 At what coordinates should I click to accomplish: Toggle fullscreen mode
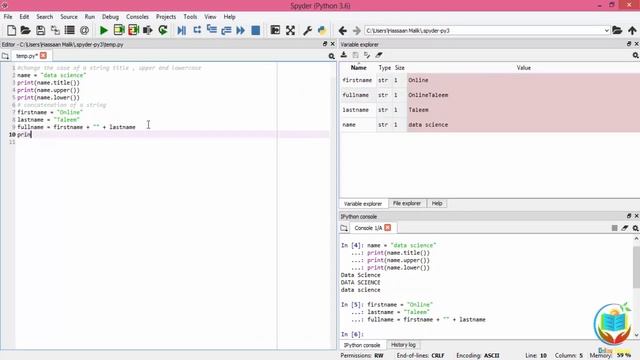(x=290, y=30)
